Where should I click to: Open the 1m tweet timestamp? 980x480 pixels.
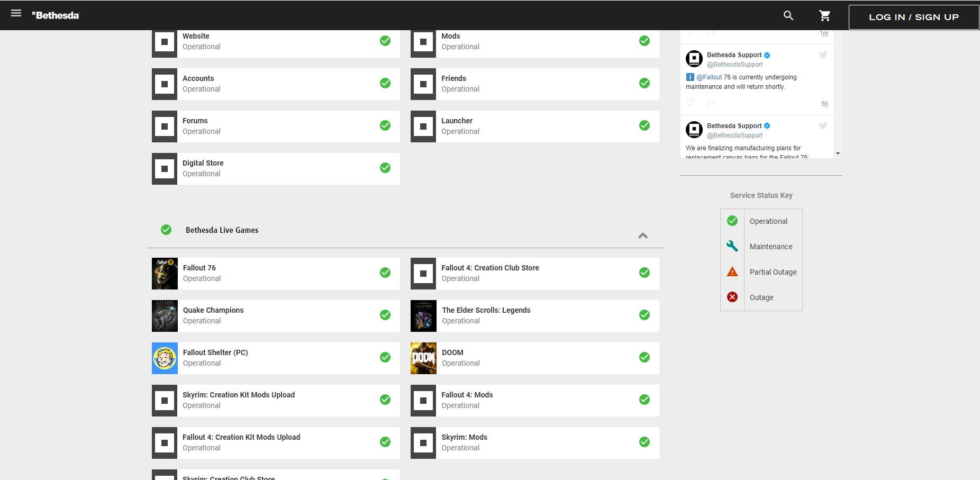pos(824,33)
